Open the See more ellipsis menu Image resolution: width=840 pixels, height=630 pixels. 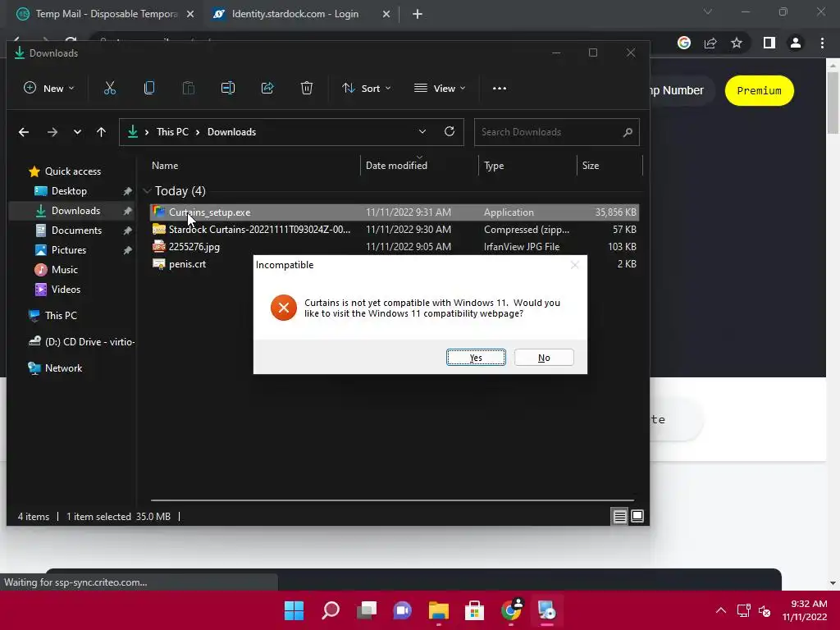tap(500, 89)
